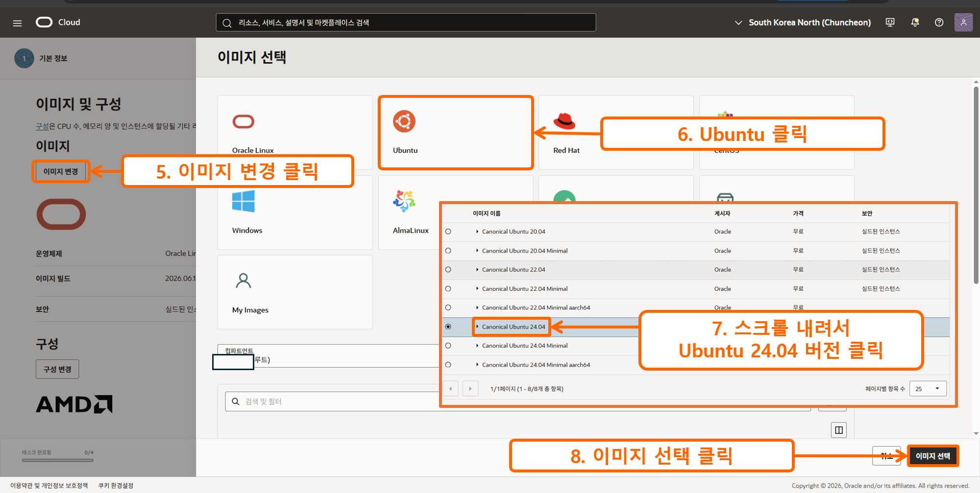Confirm with the 이미지 선택 button
Screen dimensions: 980x493
coord(933,456)
